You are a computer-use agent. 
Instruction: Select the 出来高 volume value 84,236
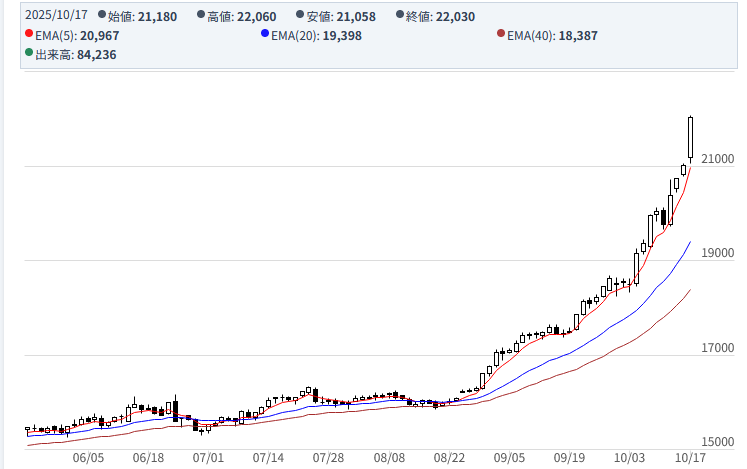[x=97, y=55]
